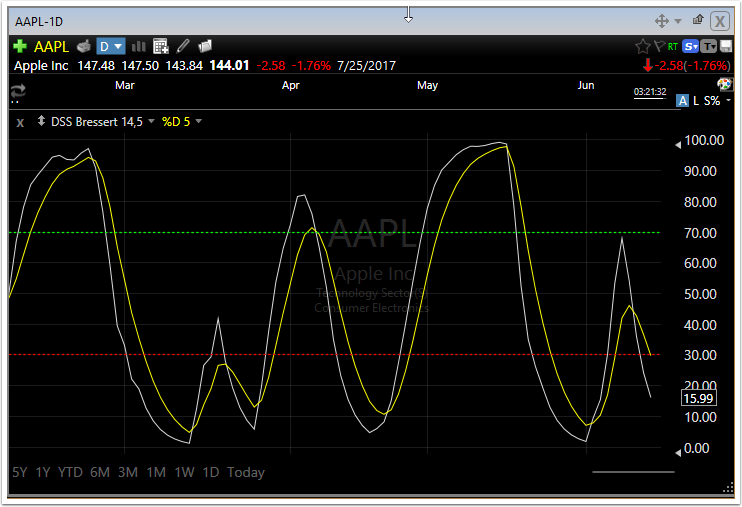
Task: Click the pop-out window share icon
Action: (x=698, y=19)
